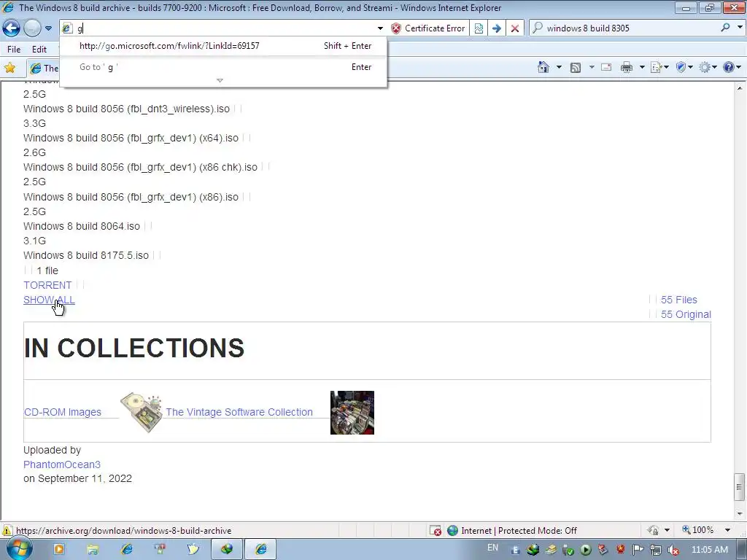This screenshot has width=747, height=560.
Task: Click the Read Mail envelope icon
Action: click(x=606, y=67)
